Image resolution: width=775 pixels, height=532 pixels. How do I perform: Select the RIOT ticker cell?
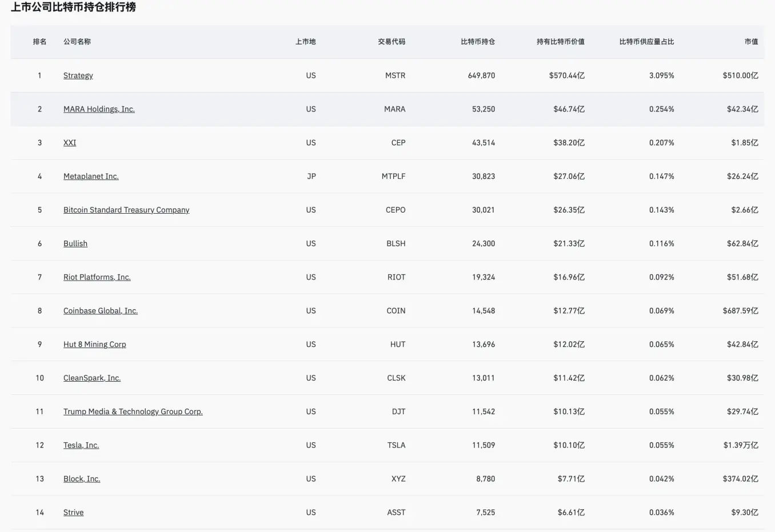pyautogui.click(x=397, y=277)
